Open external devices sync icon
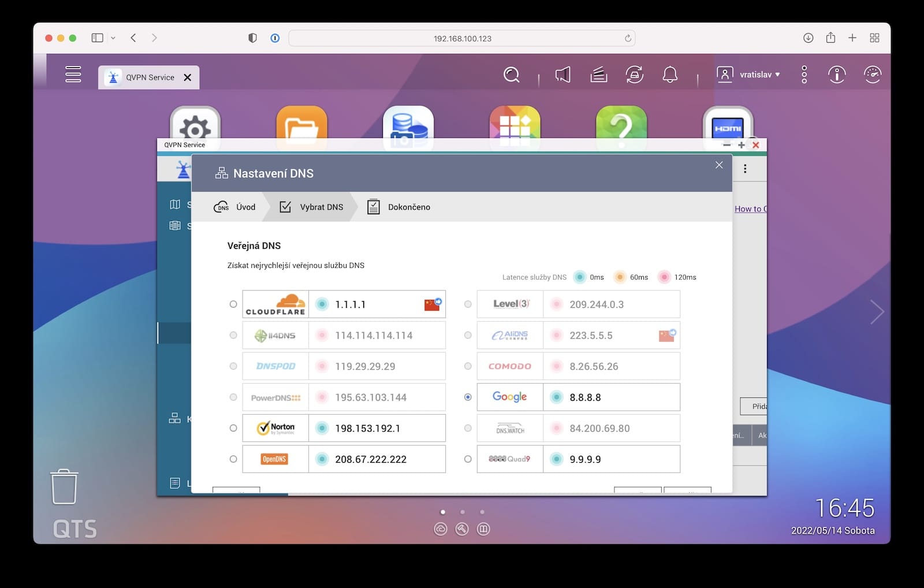Screen dimensions: 924x588 [635, 75]
